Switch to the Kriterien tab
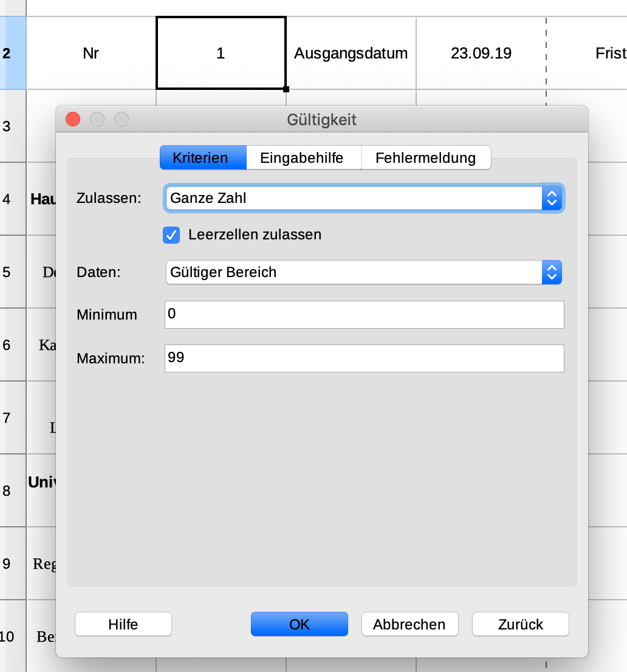Viewport: 627px width, 672px height. pos(203,158)
